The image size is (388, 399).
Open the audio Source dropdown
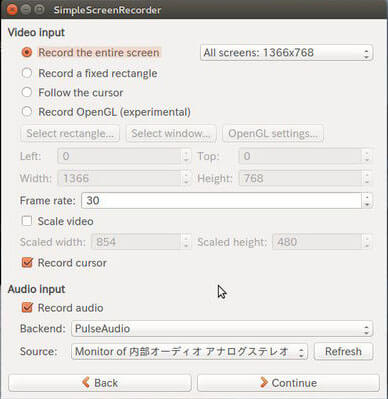(189, 351)
